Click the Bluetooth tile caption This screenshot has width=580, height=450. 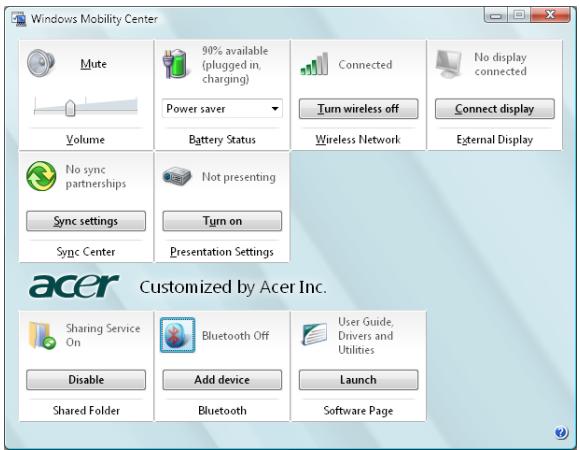click(222, 410)
